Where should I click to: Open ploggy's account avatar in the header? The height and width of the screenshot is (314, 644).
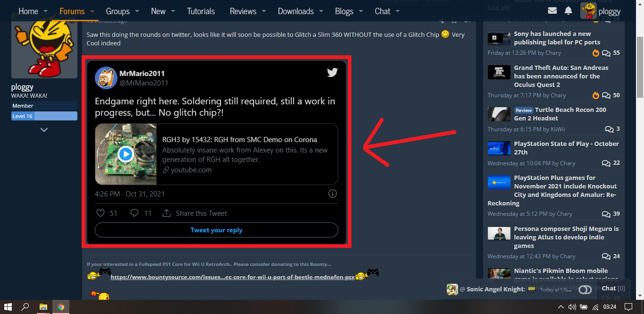tap(588, 10)
